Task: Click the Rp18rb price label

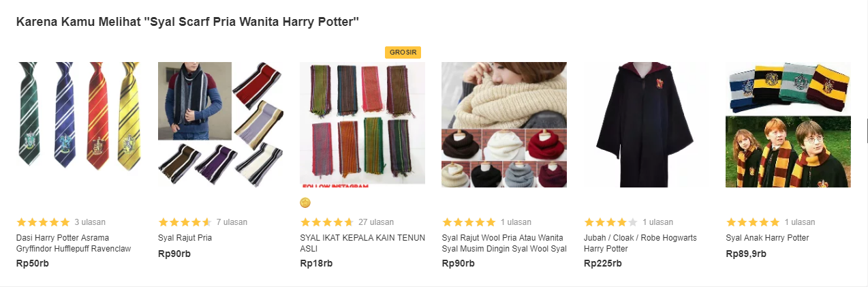Action: click(316, 263)
